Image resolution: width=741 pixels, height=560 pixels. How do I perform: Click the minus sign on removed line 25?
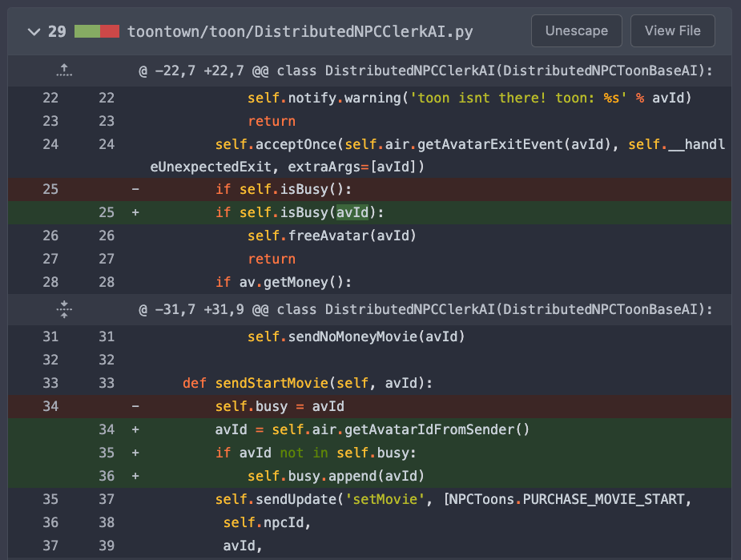[x=135, y=190]
